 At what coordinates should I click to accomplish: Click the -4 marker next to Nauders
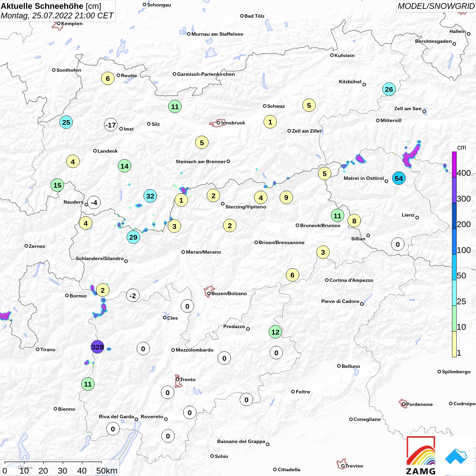point(94,203)
